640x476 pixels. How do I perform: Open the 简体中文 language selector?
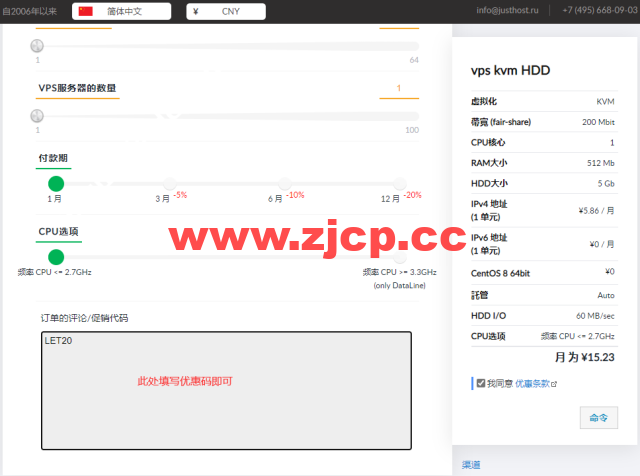click(121, 11)
